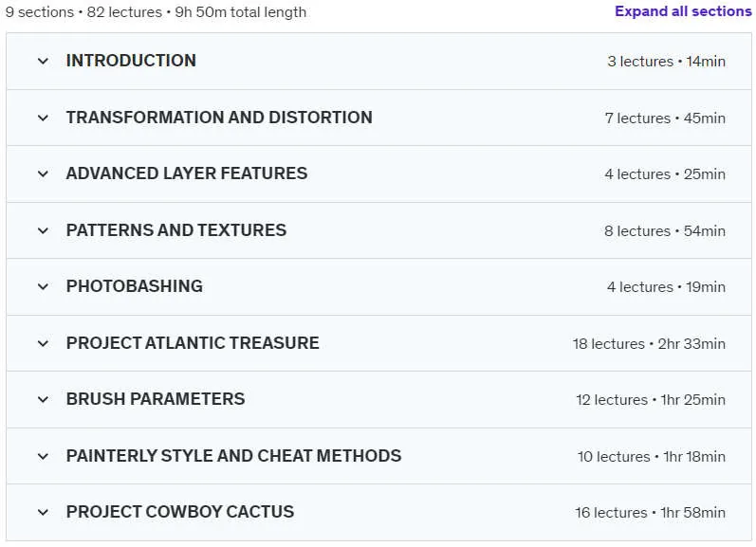Expand PROJECT COWBOY CACTUS chevron
The image size is (756, 547).
pyautogui.click(x=43, y=512)
